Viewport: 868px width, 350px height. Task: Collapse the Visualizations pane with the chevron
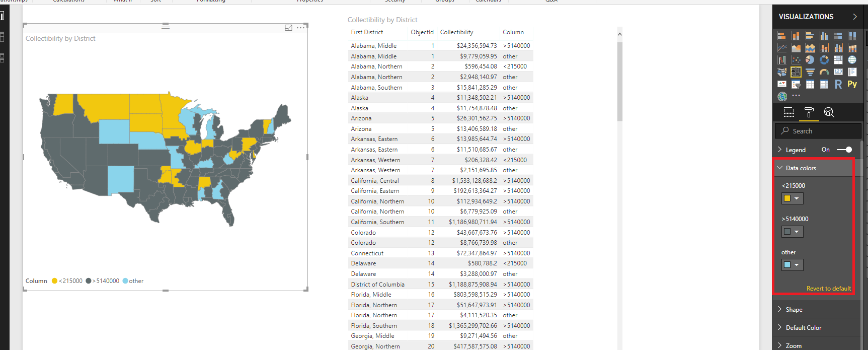click(854, 17)
